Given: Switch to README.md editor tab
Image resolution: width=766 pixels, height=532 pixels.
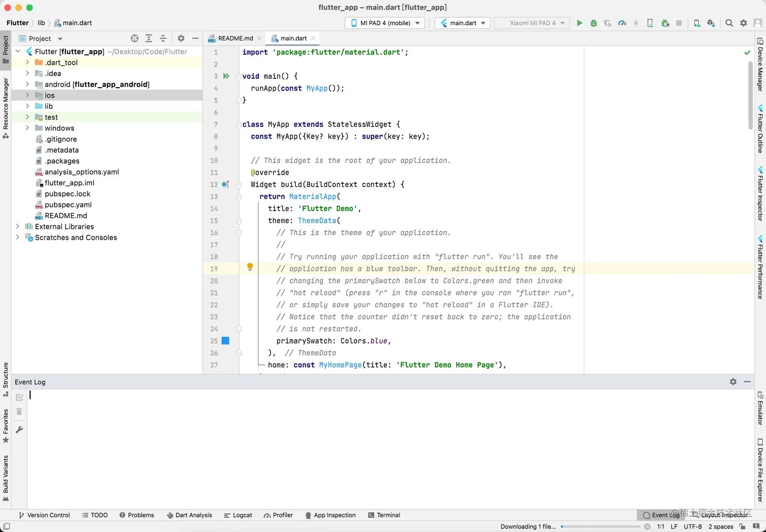Looking at the screenshot, I should (x=235, y=38).
